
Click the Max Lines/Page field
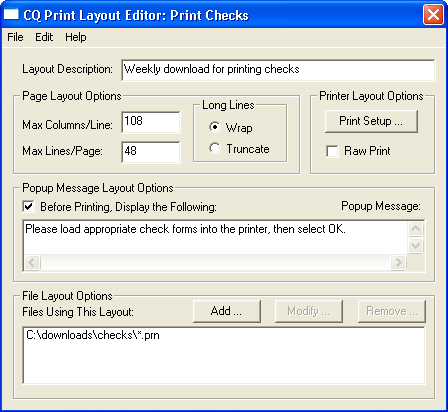point(151,152)
